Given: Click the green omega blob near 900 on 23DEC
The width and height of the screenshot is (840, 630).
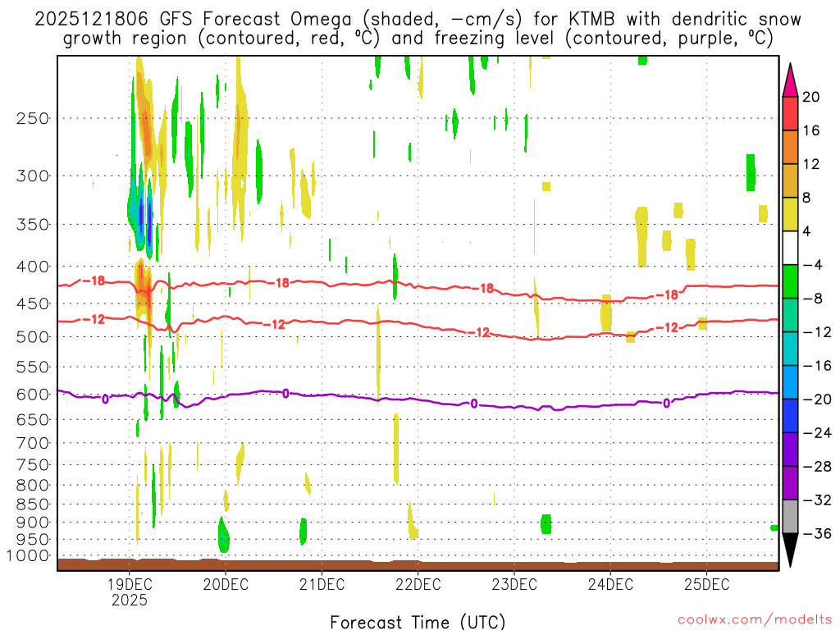Looking at the screenshot, I should click(546, 524).
